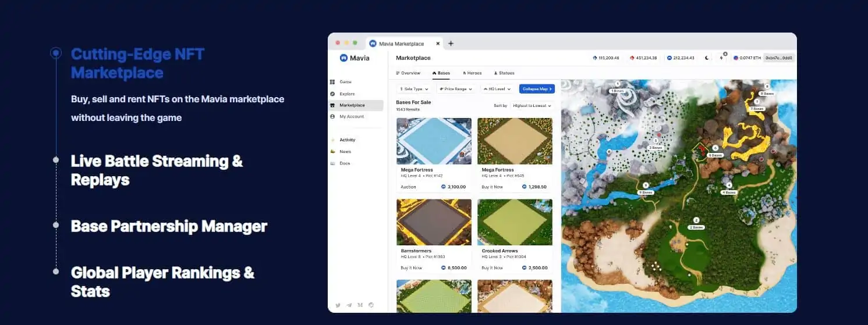Collapse the map with Collapse Map button
This screenshot has height=325, width=868.
[537, 89]
